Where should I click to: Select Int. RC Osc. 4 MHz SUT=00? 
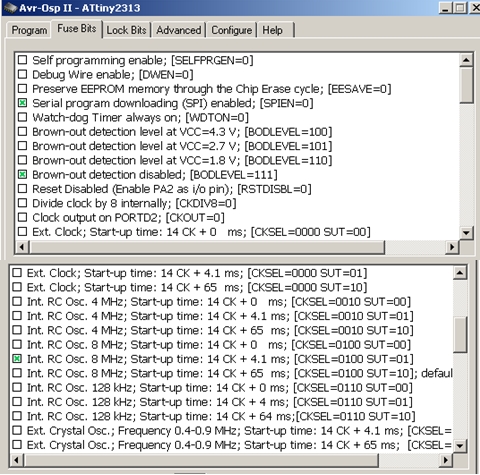(x=17, y=302)
